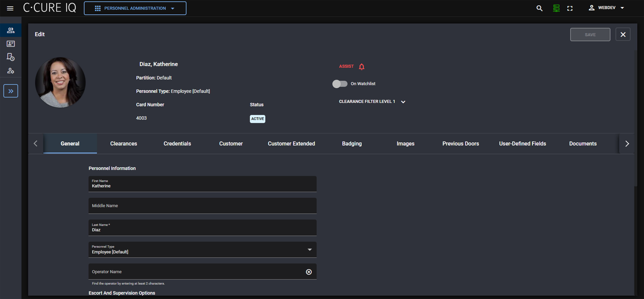Click the red ASSIST bell icon
644x299 pixels.
[361, 67]
